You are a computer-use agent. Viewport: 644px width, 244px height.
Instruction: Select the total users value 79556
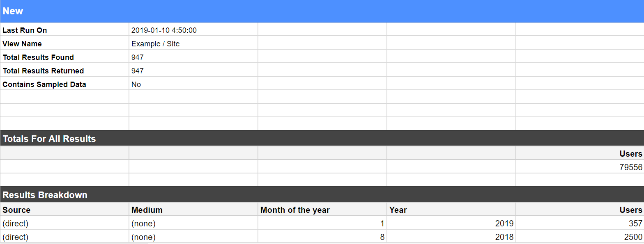(630, 167)
